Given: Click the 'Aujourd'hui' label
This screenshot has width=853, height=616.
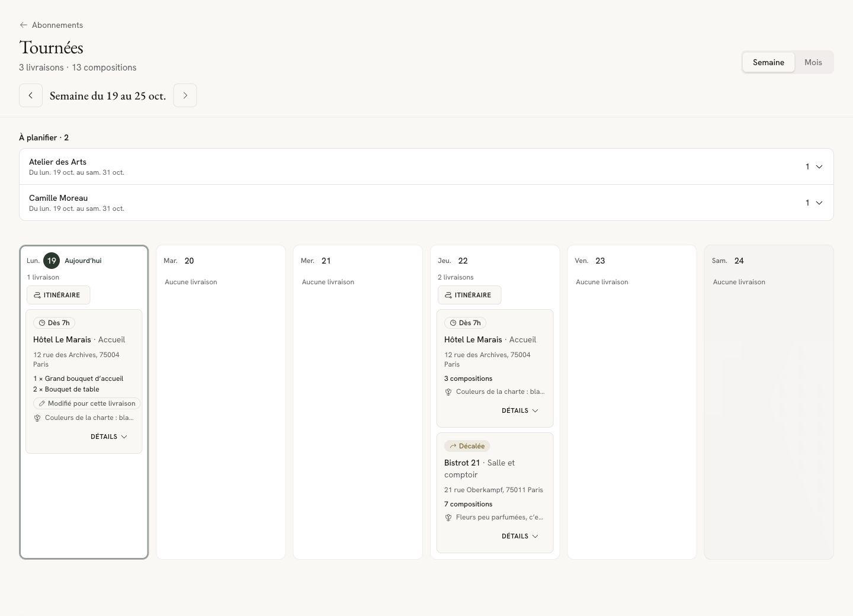Looking at the screenshot, I should pyautogui.click(x=83, y=261).
